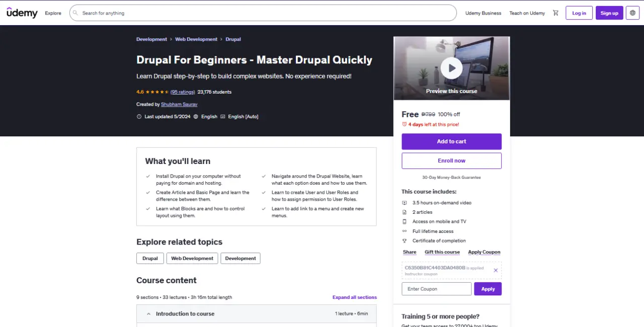Go to Development breadcrumb

[151, 39]
